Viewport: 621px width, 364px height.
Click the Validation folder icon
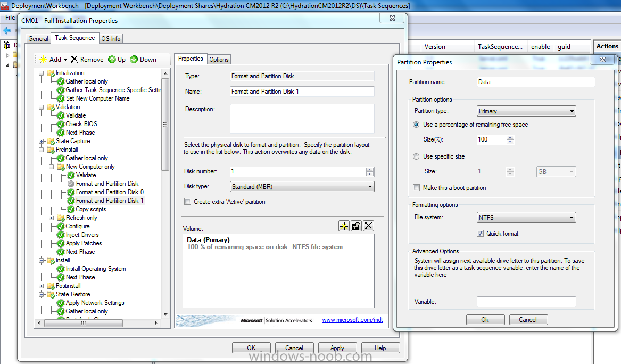pos(51,107)
